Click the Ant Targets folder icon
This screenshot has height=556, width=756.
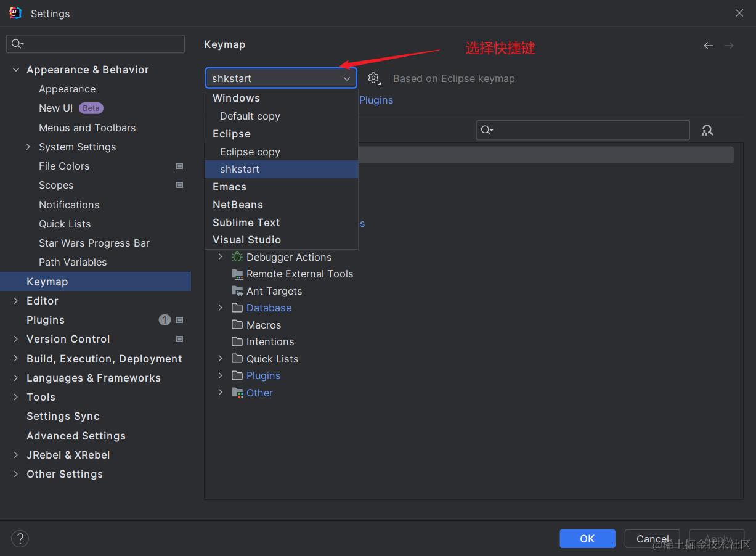coord(237,291)
